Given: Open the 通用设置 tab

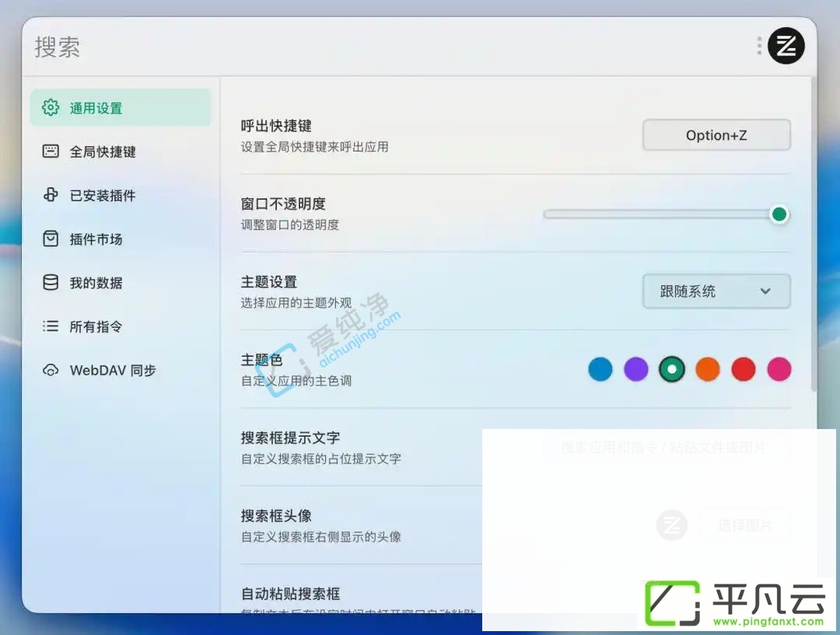Looking at the screenshot, I should click(121, 107).
